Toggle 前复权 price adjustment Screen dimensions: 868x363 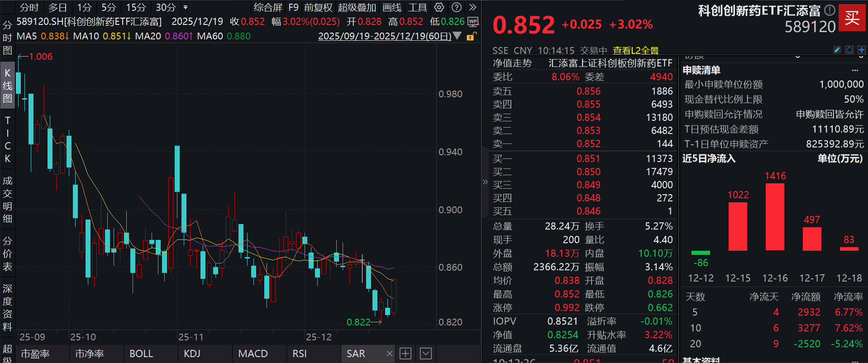[x=318, y=7]
